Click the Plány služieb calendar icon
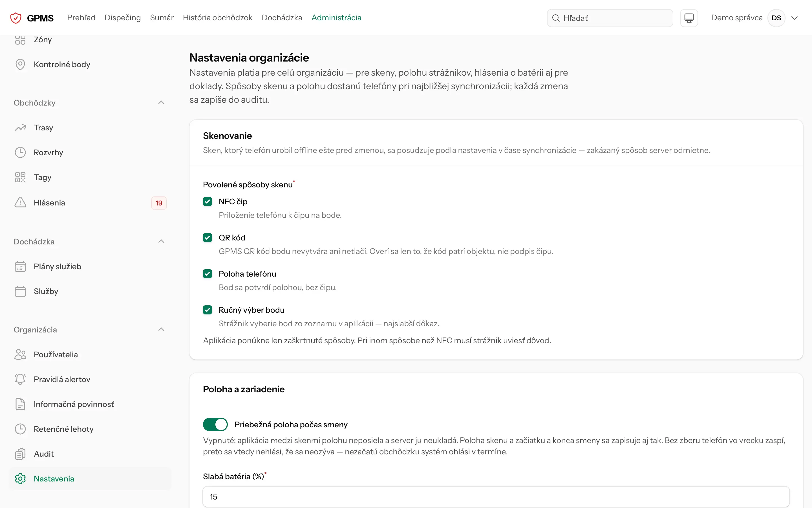 click(x=20, y=266)
